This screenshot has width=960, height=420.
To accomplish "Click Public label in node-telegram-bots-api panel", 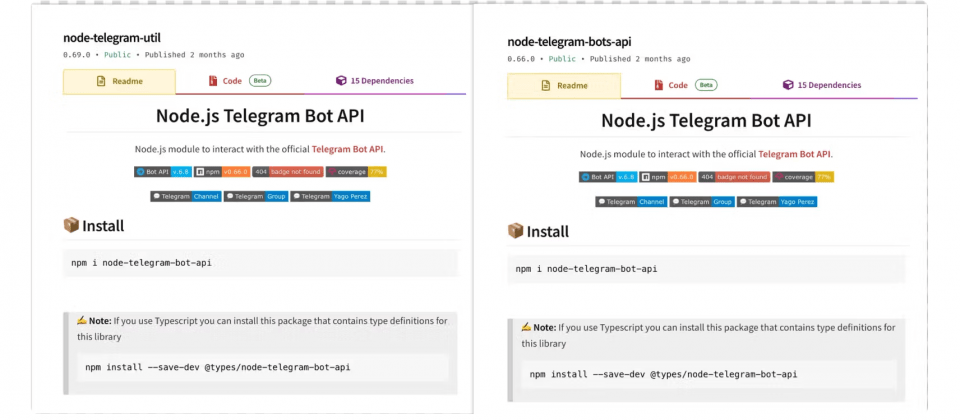I will (x=562, y=59).
